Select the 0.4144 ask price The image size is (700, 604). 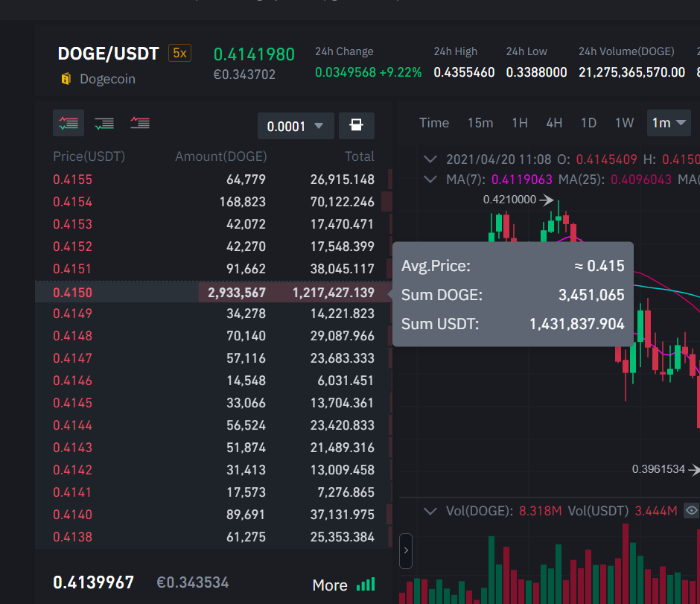[72, 425]
